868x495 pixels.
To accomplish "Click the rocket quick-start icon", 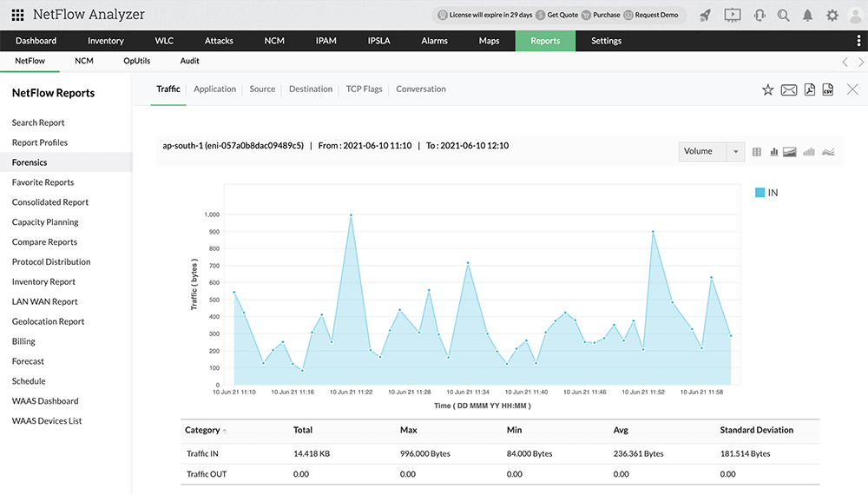I will pyautogui.click(x=705, y=15).
